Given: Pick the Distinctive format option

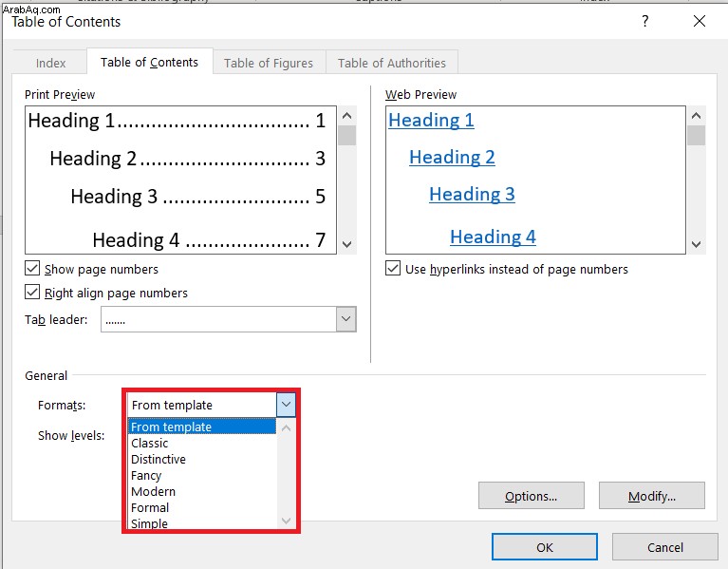Looking at the screenshot, I should tap(202, 459).
